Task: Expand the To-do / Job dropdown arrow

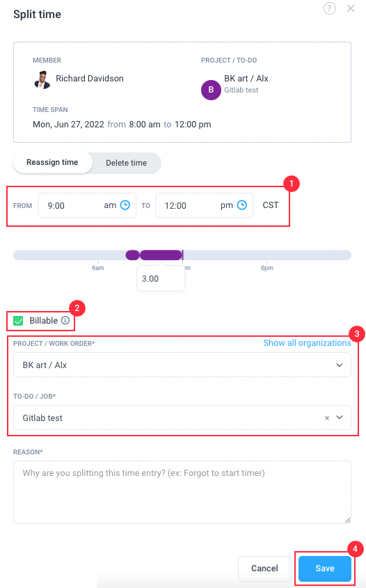Action: click(x=340, y=418)
